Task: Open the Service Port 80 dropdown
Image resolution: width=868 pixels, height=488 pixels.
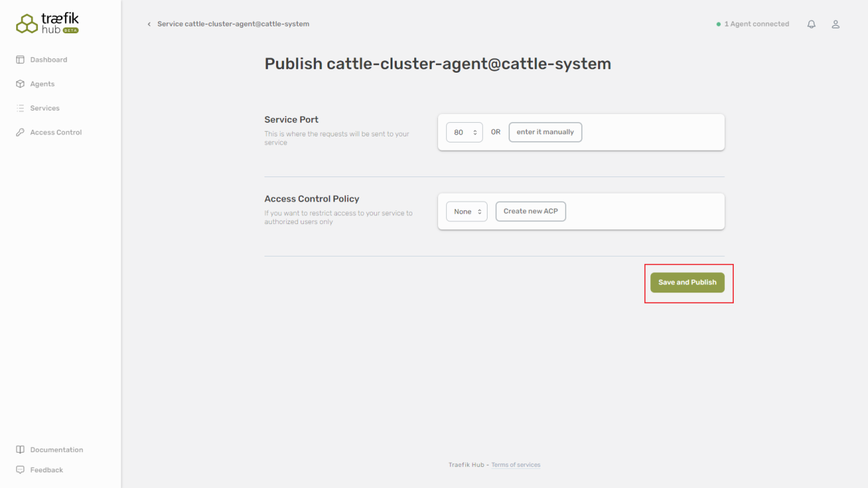Action: coord(465,132)
